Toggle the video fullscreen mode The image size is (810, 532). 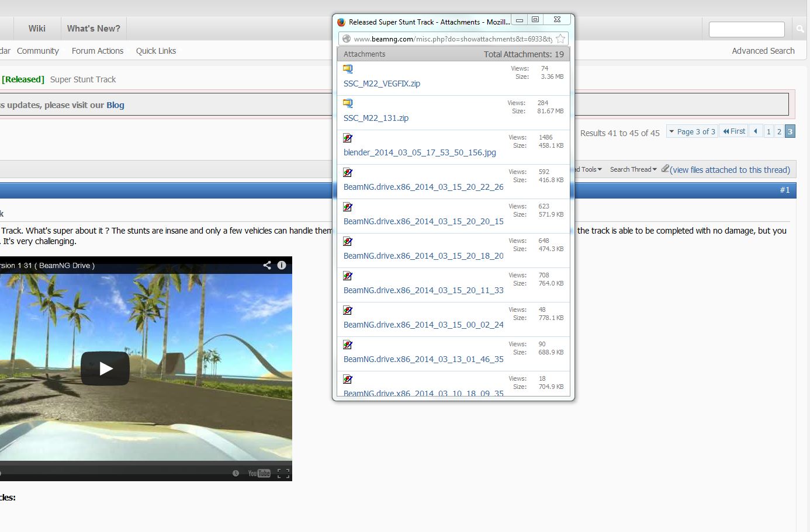coord(283,473)
